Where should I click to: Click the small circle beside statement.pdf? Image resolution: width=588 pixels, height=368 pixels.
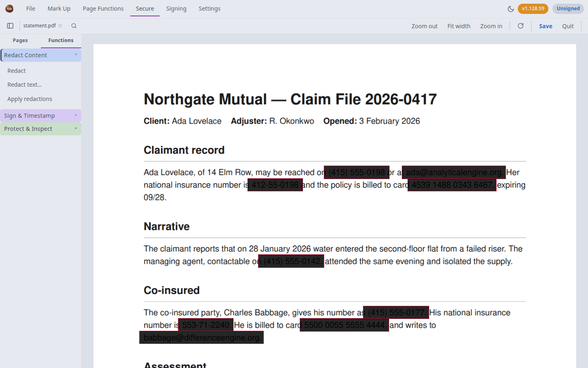click(x=60, y=26)
